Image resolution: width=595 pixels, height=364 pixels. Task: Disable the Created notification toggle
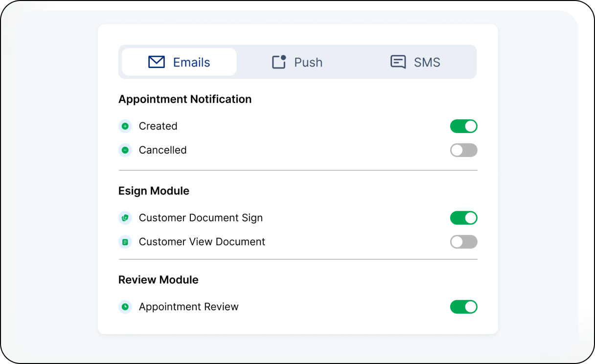click(463, 126)
